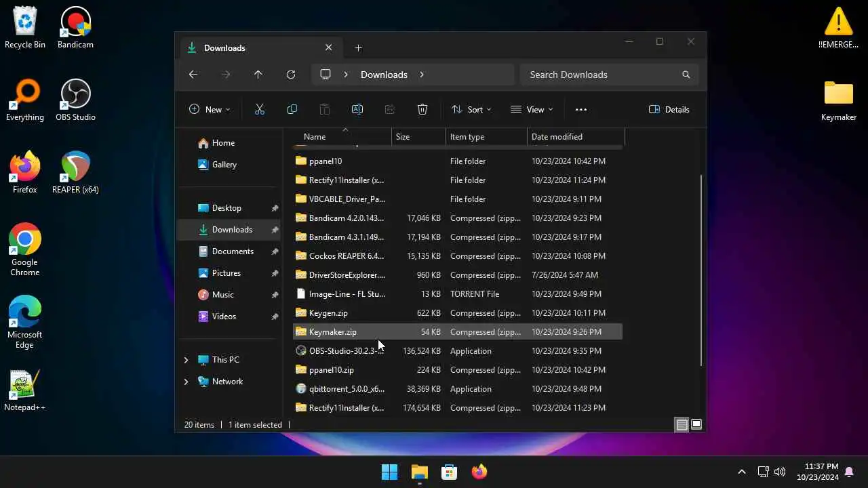Image resolution: width=868 pixels, height=488 pixels.
Task: Open the See more ellipsis menu
Action: [x=581, y=109]
